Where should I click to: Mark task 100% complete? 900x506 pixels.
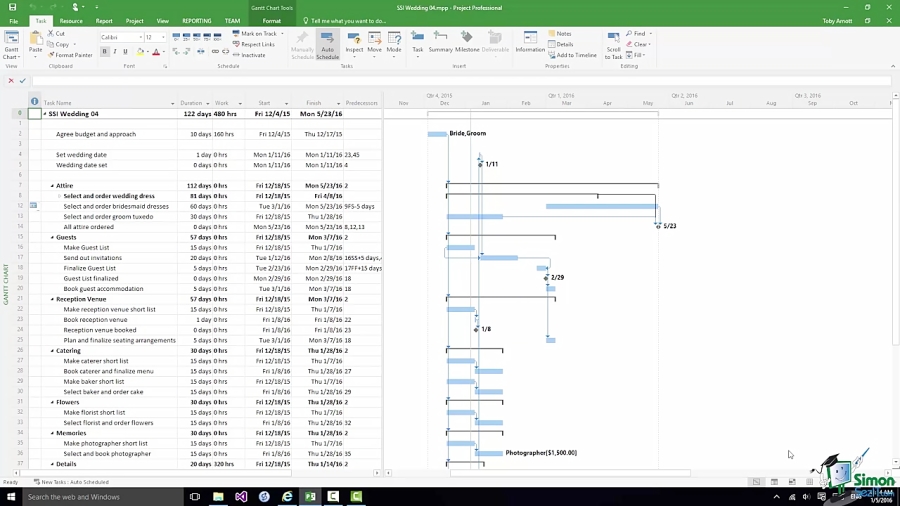[218, 36]
